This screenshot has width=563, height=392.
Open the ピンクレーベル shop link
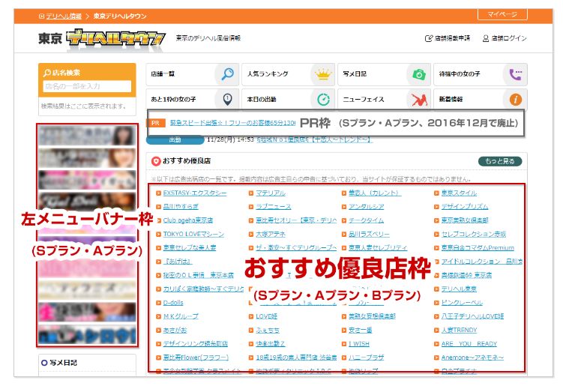pyautogui.click(x=462, y=303)
